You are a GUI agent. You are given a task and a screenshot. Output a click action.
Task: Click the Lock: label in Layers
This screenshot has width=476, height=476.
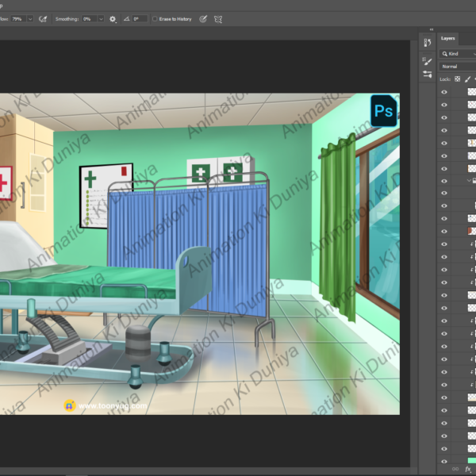[x=445, y=79]
